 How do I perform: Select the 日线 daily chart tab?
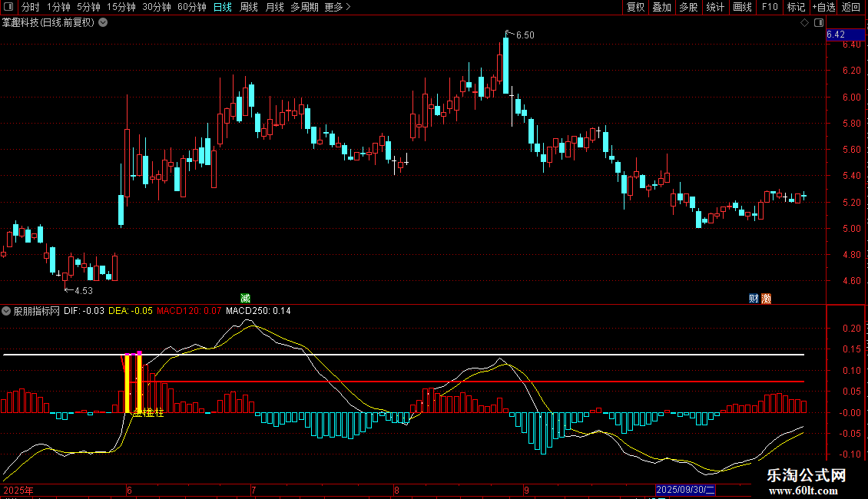[223, 7]
